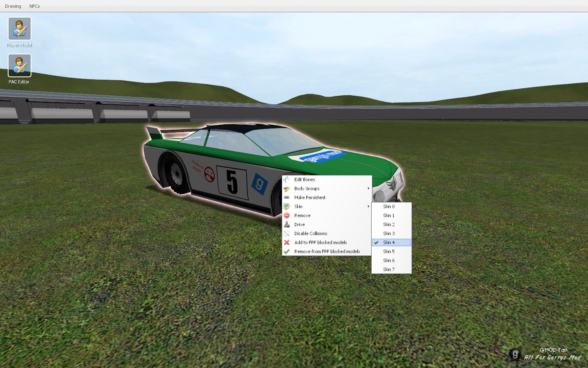Click the green checkmark FPP icon
Image resolution: width=588 pixels, height=368 pixels.
(x=287, y=251)
